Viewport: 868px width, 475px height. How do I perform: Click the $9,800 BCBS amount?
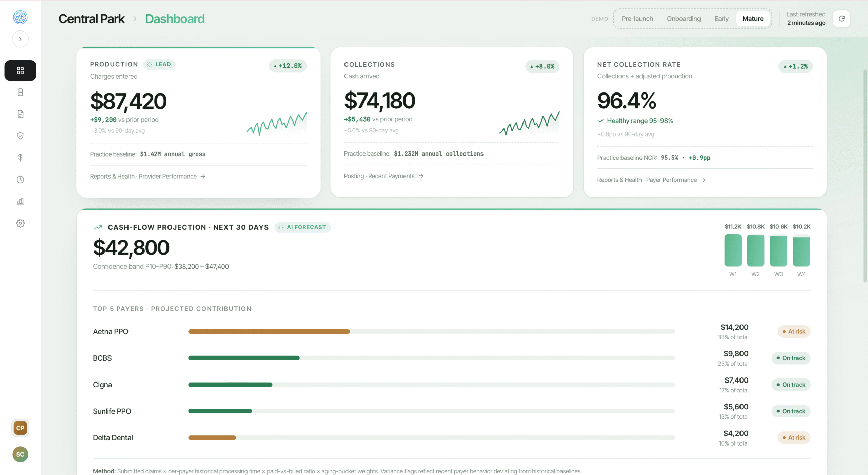736,354
